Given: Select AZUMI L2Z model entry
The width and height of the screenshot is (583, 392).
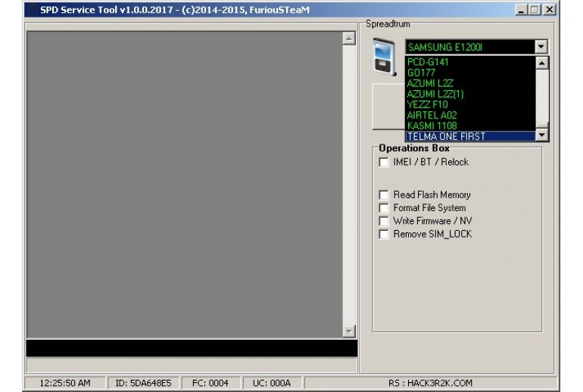Looking at the screenshot, I should 470,83.
